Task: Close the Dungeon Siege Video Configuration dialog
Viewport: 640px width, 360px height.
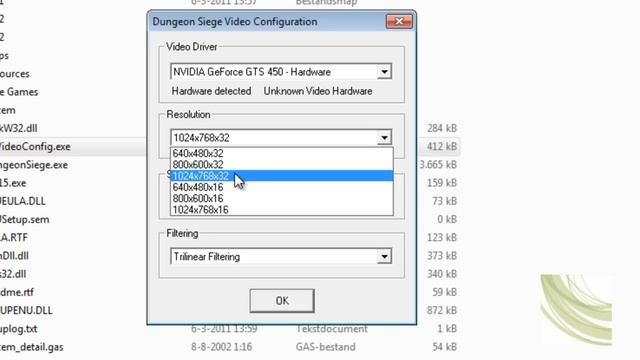Action: pyautogui.click(x=399, y=21)
